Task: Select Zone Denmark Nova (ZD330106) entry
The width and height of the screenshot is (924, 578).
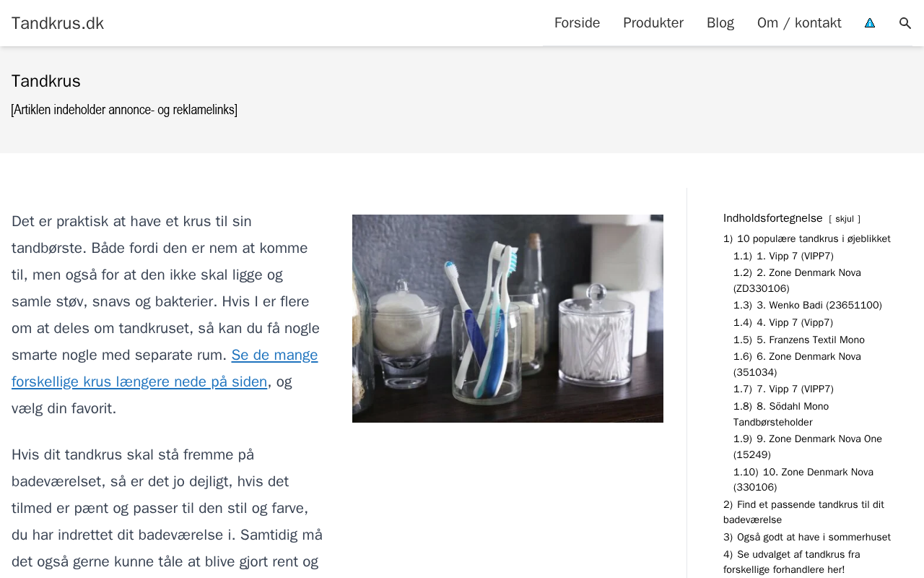Action: pyautogui.click(x=797, y=281)
